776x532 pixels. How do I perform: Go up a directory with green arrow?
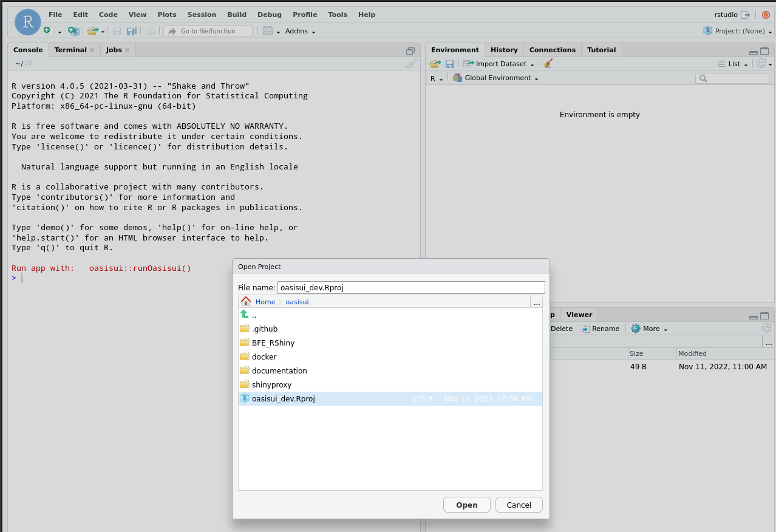(244, 315)
